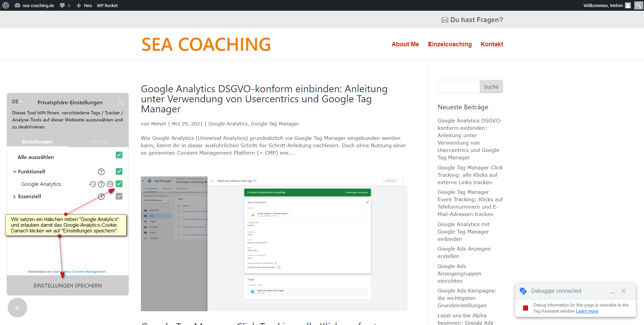Click the SEA COACHING site logo
The width and height of the screenshot is (644, 325).
coord(206,44)
